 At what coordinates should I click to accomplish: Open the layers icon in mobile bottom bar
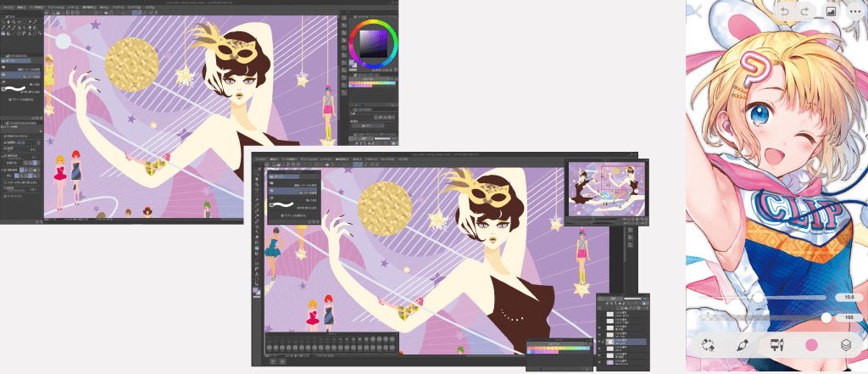pyautogui.click(x=845, y=345)
